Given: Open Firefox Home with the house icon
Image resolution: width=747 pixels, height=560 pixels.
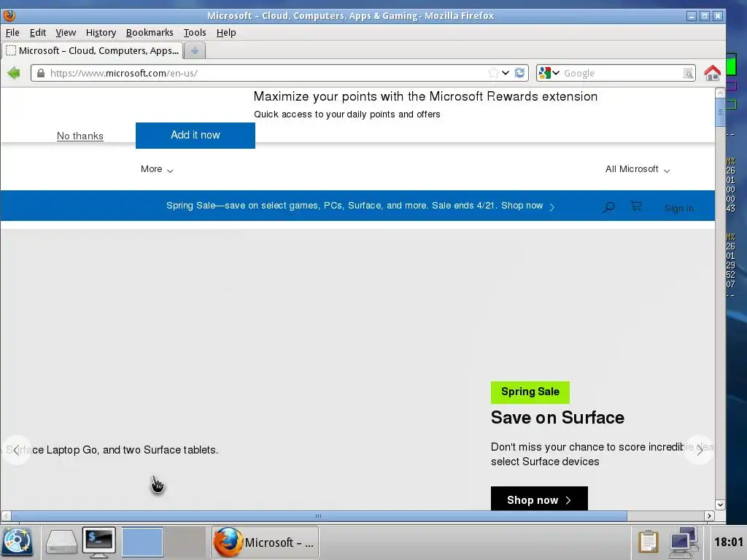Looking at the screenshot, I should coord(712,73).
